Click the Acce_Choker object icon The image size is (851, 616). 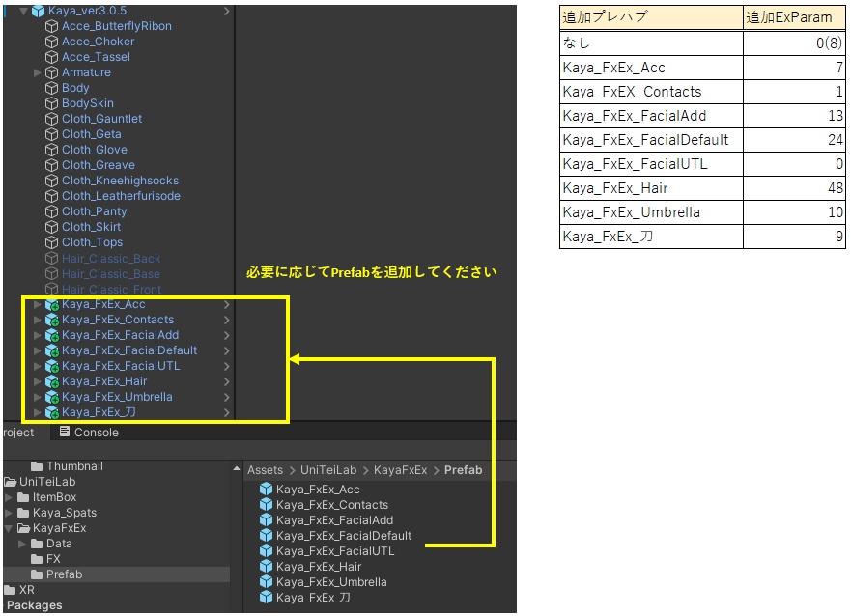[51, 42]
